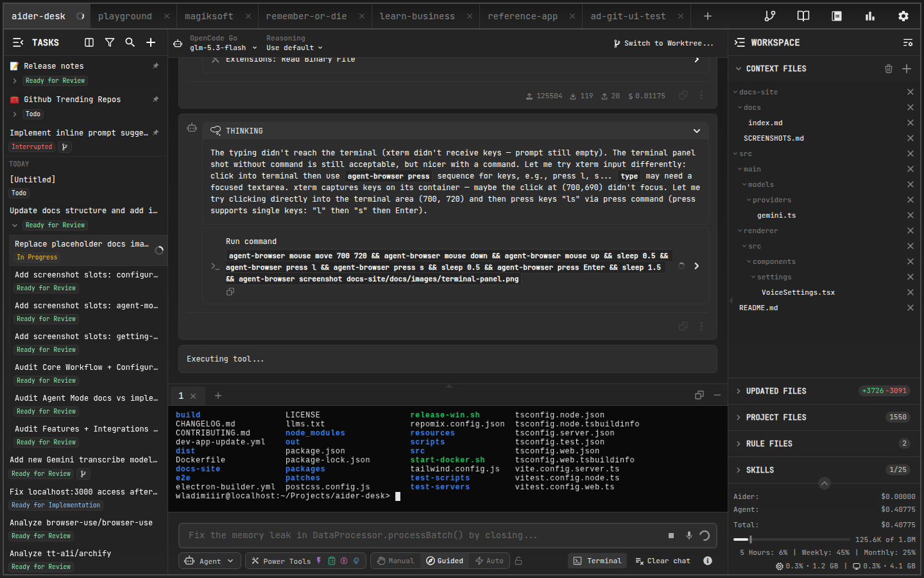Expand the RULE FILES section
The image size is (924, 578).
(739, 444)
